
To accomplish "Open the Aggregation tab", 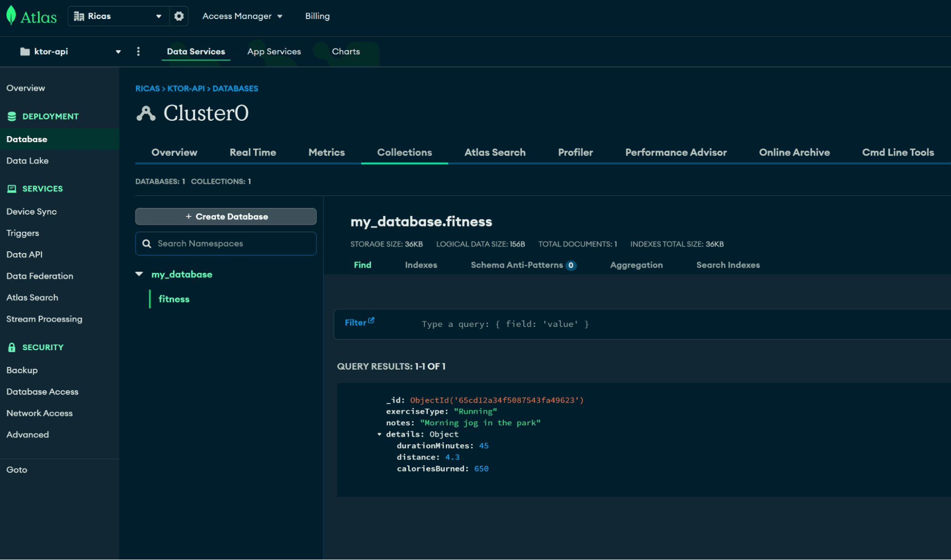I will [636, 265].
